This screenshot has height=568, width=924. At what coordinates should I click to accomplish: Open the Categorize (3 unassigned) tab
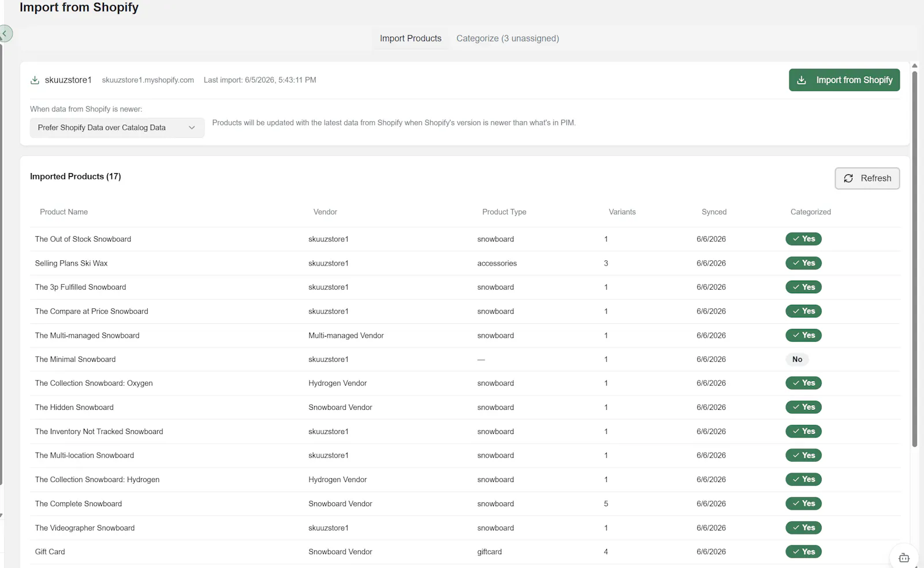coord(508,39)
